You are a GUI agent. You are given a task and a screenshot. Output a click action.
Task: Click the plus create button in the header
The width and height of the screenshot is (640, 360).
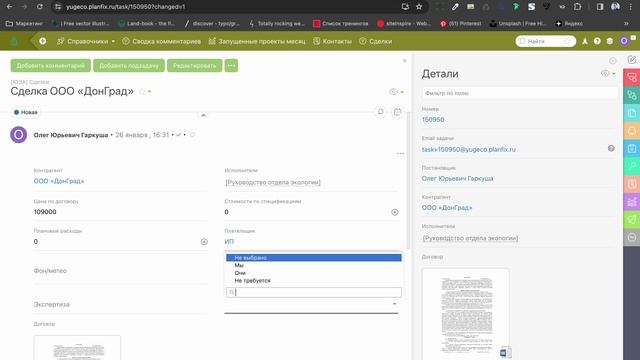coord(42,41)
